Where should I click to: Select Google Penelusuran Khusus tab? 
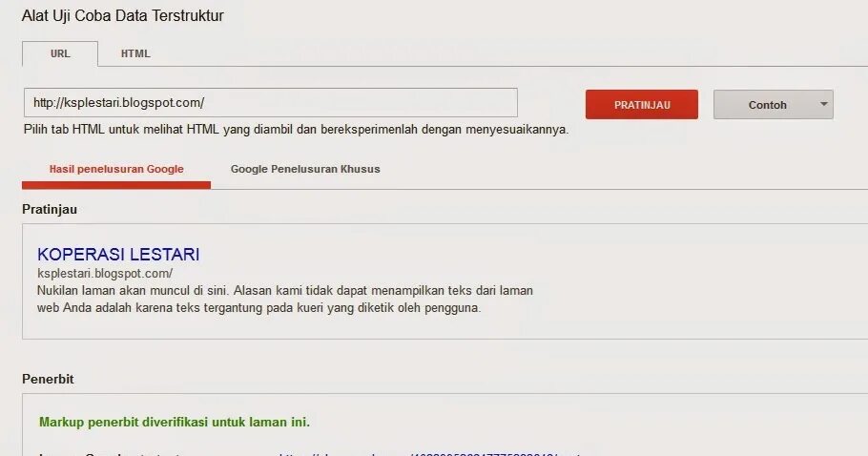click(x=305, y=170)
